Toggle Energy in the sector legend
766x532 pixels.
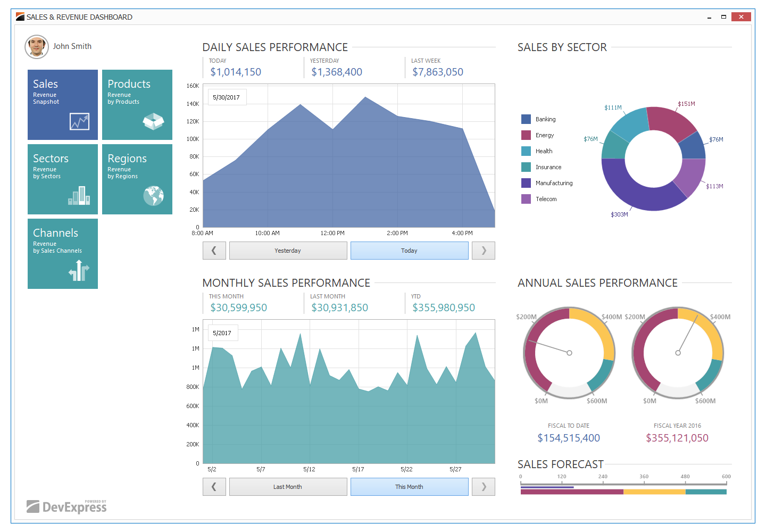[x=538, y=135]
